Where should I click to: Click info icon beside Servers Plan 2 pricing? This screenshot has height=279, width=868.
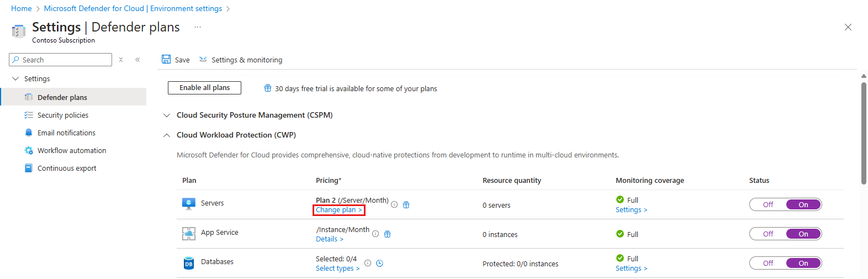tap(394, 204)
